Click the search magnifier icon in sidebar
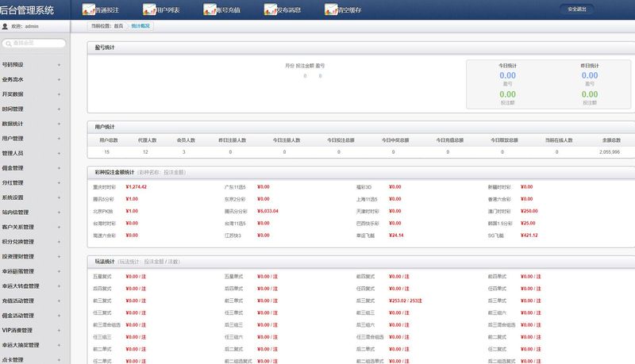Image resolution: width=635 pixels, height=364 pixels. 9,44
